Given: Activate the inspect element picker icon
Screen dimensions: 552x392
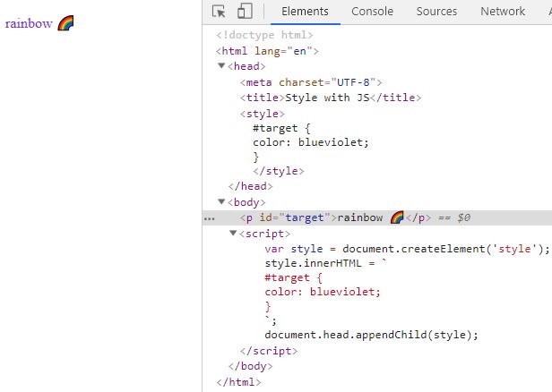Looking at the screenshot, I should point(220,12).
